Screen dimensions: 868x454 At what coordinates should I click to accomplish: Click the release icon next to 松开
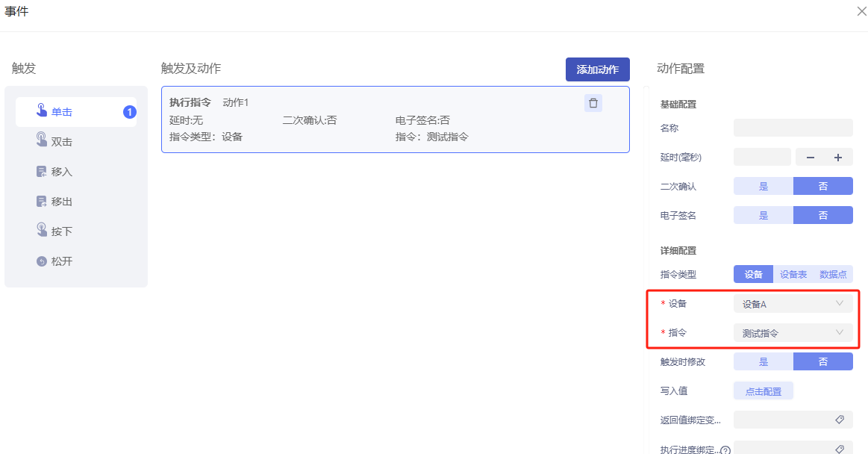[42, 261]
